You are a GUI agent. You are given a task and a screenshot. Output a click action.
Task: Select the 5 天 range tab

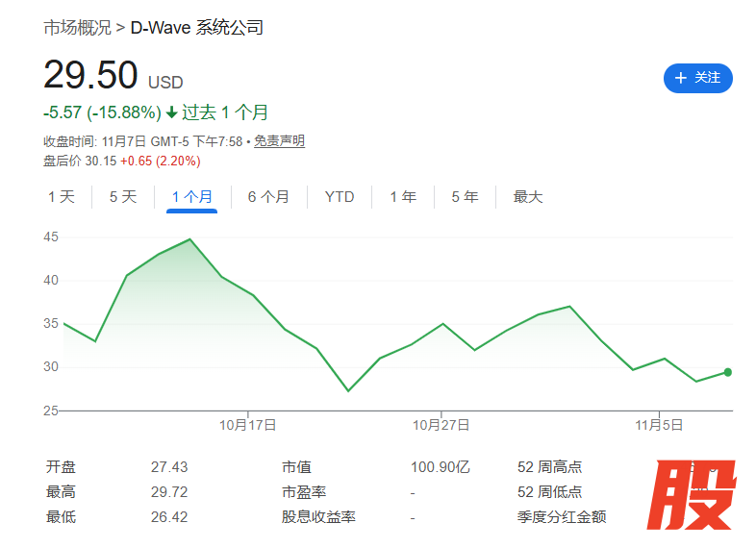point(123,197)
